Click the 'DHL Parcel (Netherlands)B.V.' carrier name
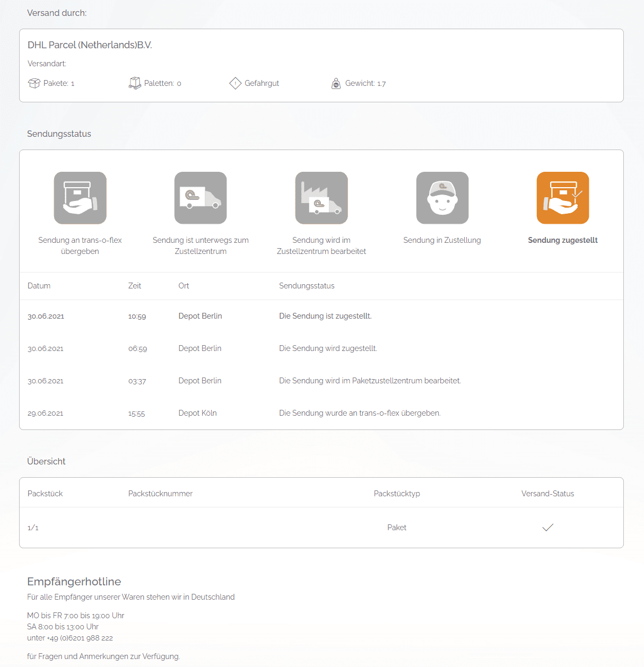The width and height of the screenshot is (644, 667). (x=90, y=45)
